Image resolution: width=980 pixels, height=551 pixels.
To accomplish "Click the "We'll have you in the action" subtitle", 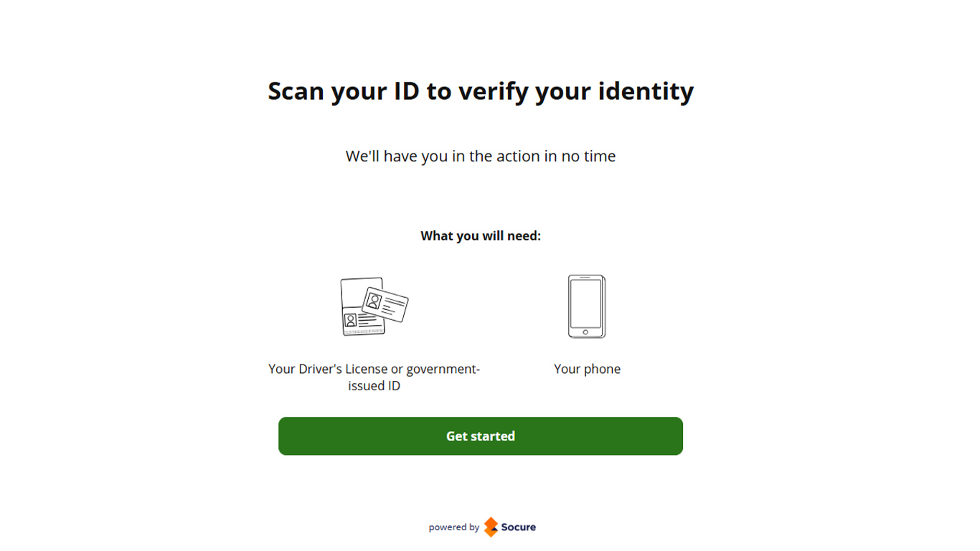I will (x=480, y=156).
